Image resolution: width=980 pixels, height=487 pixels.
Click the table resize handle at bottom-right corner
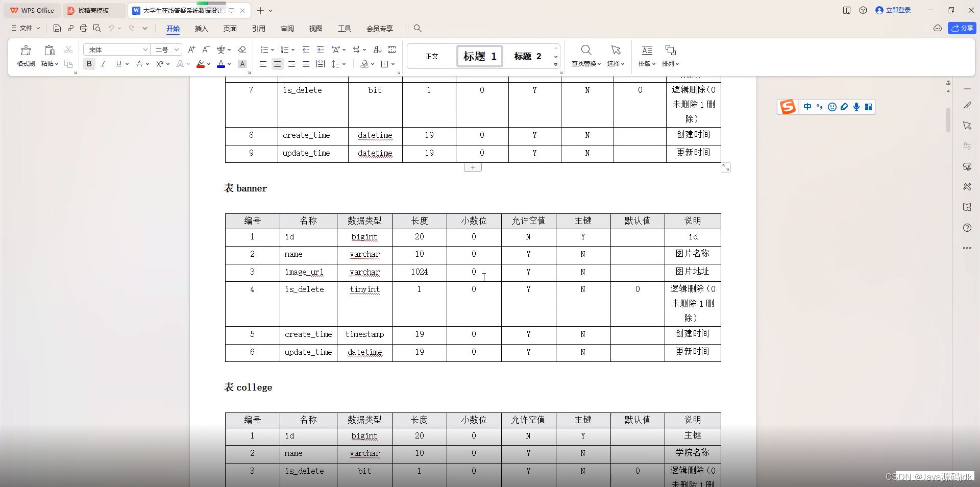(x=726, y=167)
